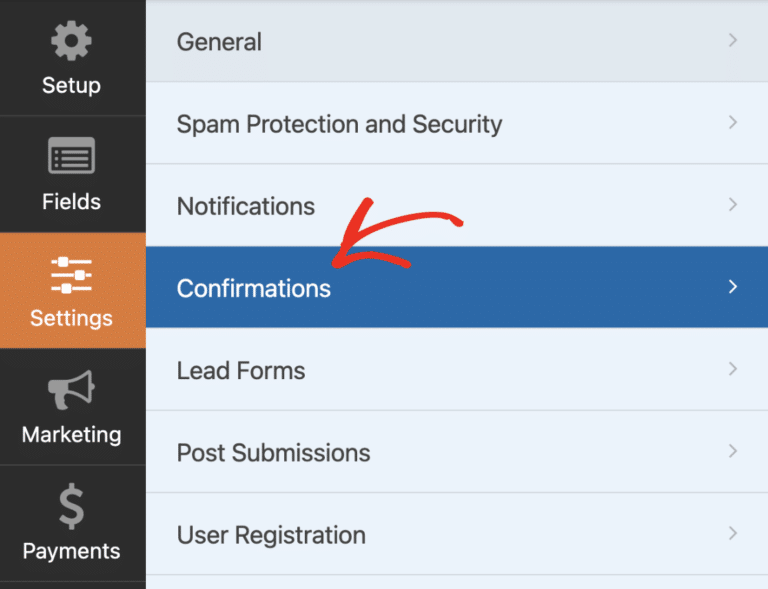Click the Marketing megaphone icon
The width and height of the screenshot is (768, 589).
[x=71, y=390]
